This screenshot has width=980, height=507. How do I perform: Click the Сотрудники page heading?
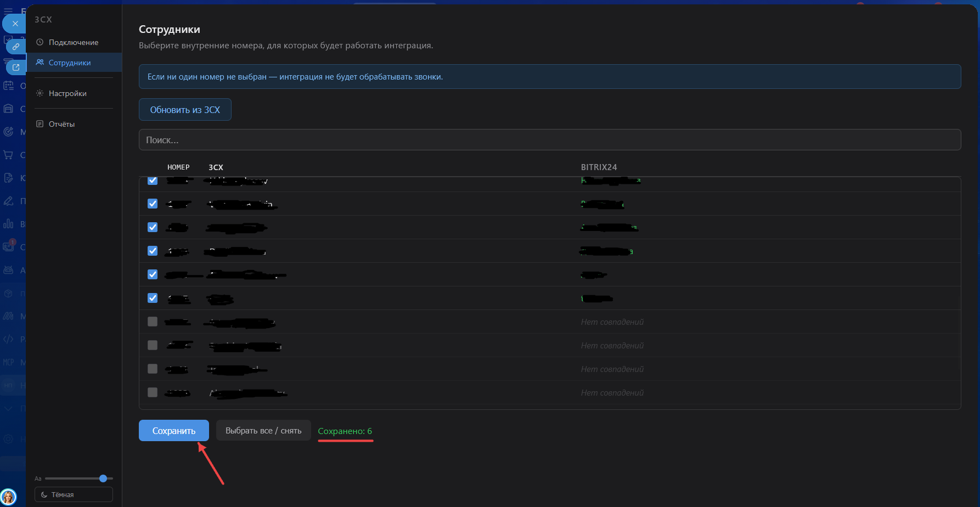[170, 30]
